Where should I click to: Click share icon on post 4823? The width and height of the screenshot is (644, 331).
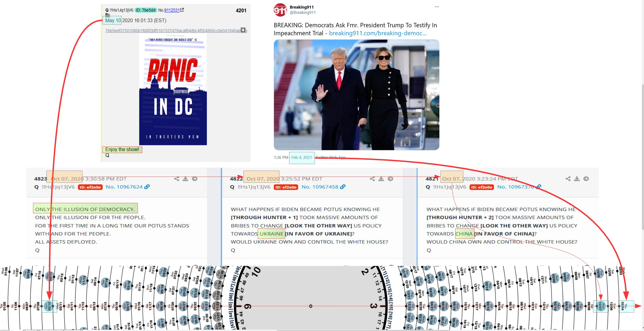pos(177,179)
